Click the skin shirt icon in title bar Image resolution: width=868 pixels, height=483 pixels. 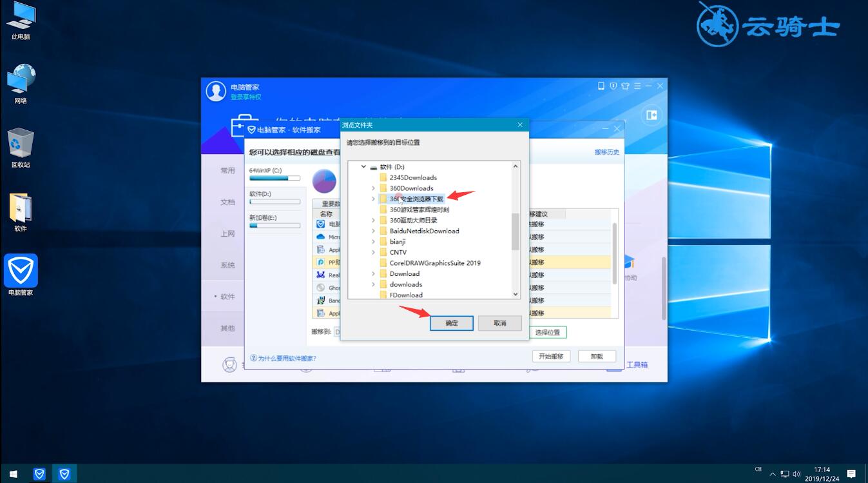click(625, 86)
